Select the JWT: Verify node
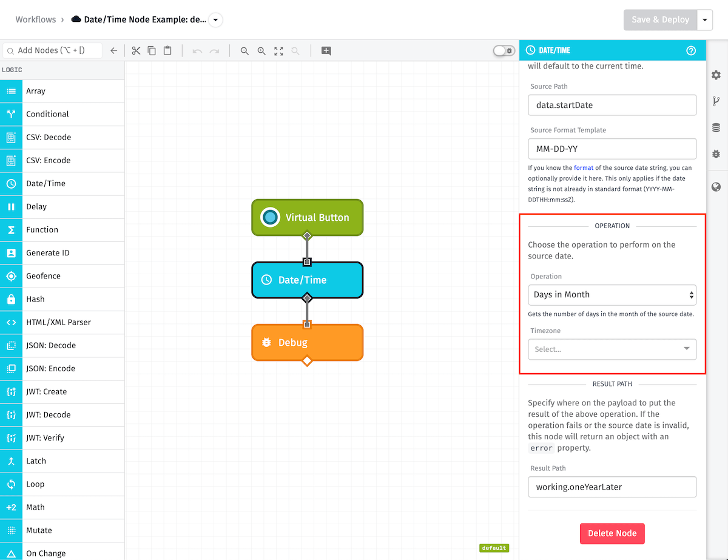 click(x=62, y=438)
